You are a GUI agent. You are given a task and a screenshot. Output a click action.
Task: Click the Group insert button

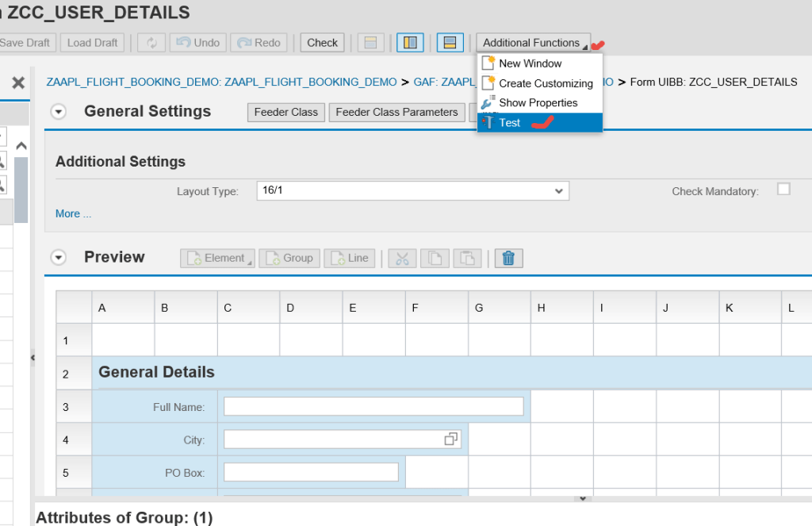289,258
